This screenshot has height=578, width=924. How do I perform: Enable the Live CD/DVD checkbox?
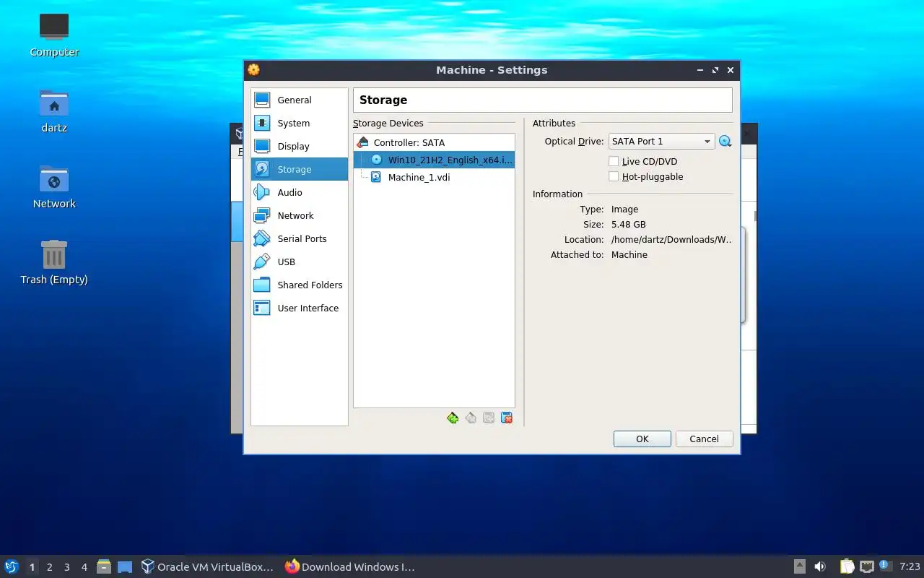point(614,162)
